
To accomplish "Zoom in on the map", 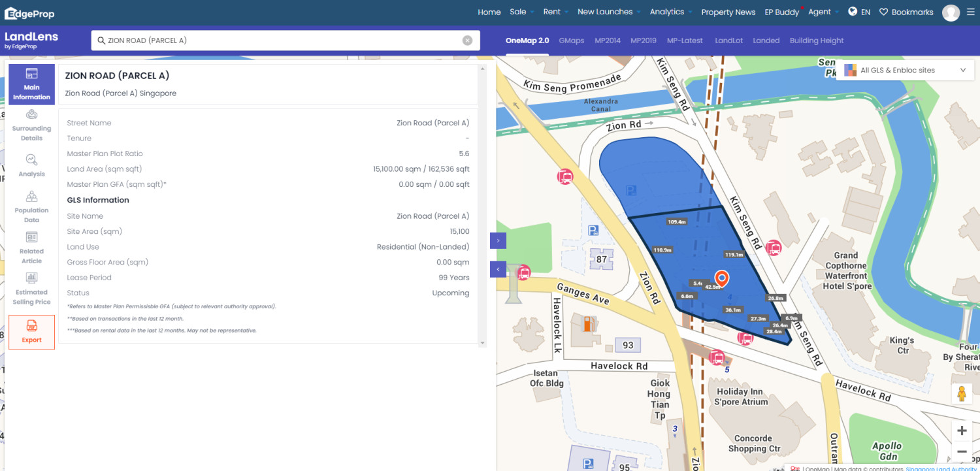I will [962, 430].
